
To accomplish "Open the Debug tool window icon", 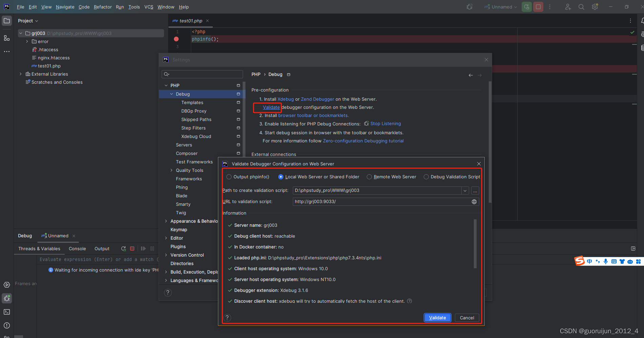I will tap(7, 298).
